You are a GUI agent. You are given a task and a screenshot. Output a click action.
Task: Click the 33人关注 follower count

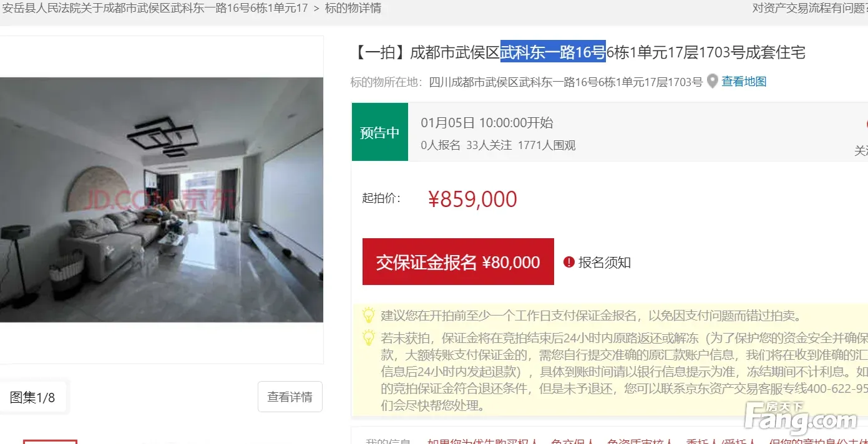click(x=489, y=145)
